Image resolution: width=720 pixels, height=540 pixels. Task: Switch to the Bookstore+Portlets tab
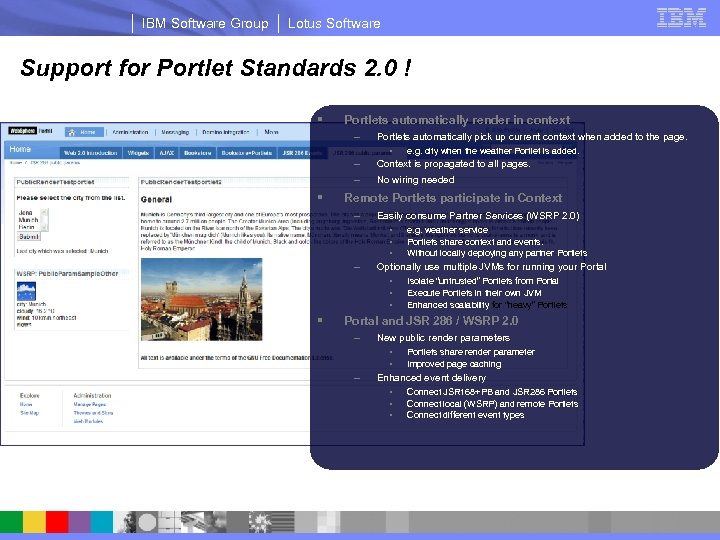pyautogui.click(x=247, y=153)
